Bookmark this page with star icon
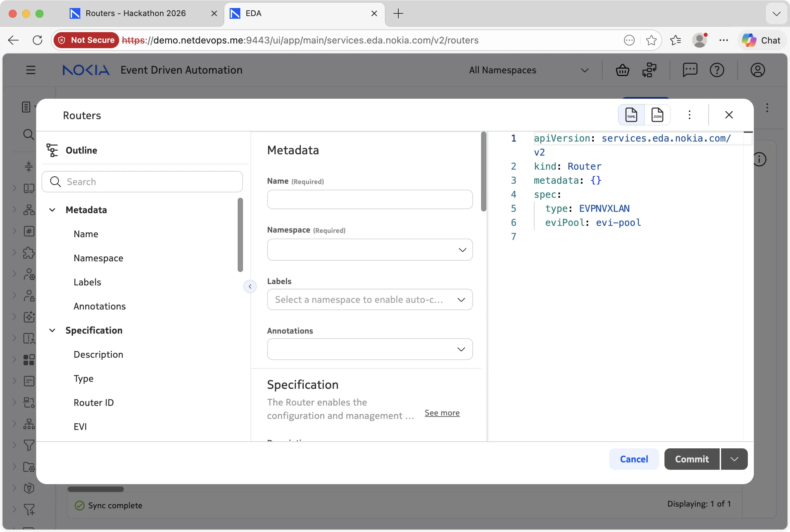 click(x=651, y=40)
